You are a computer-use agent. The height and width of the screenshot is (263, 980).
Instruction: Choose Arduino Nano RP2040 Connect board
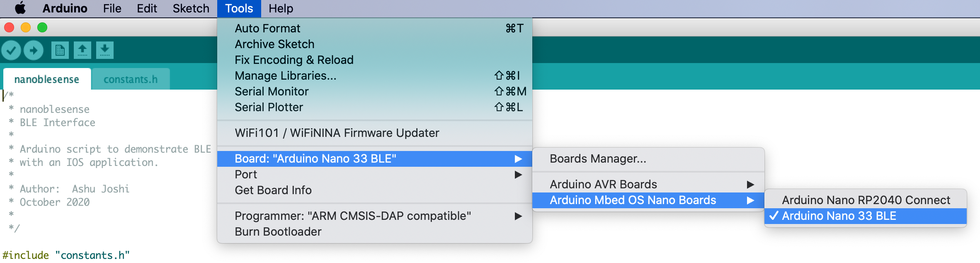pos(866,200)
